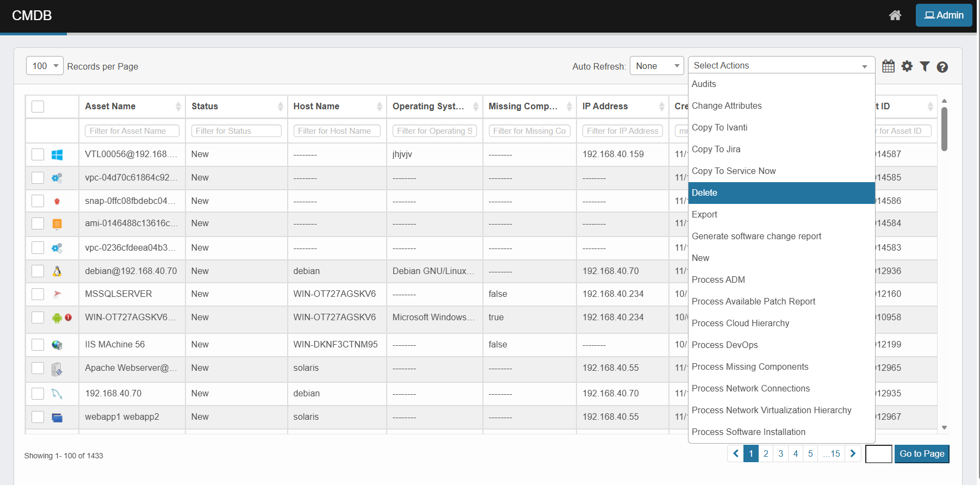Click Linux penguin icon for debian asset
Viewport: 980px width, 485px height.
tap(57, 271)
